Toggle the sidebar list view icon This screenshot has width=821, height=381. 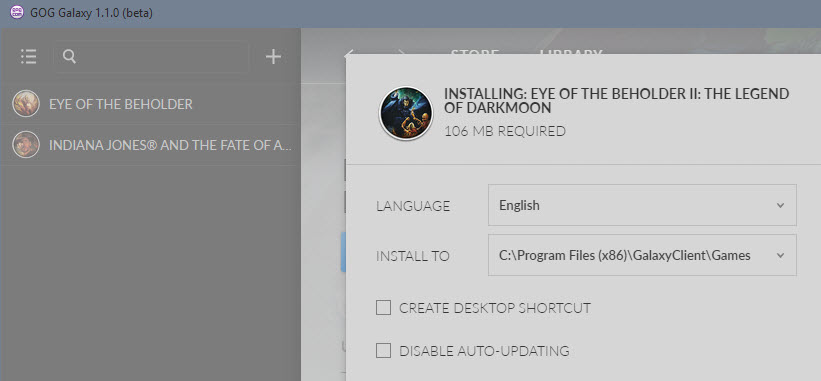tap(28, 57)
